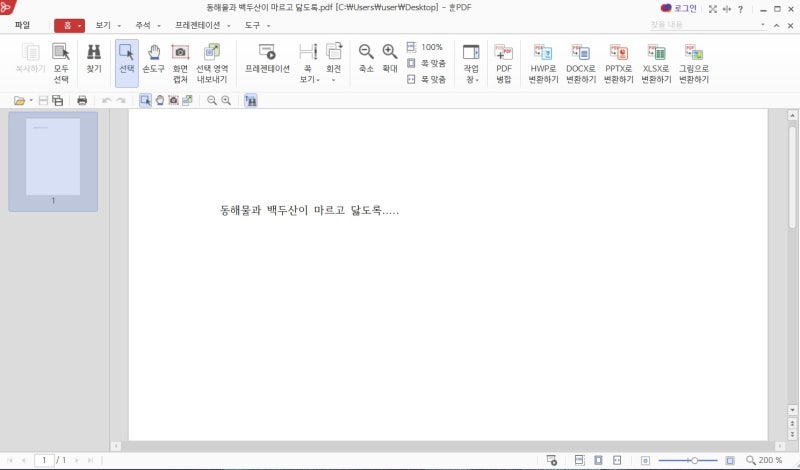
Task: Toggle the small binoculars find icon in quick toolbar
Action: pos(251,101)
